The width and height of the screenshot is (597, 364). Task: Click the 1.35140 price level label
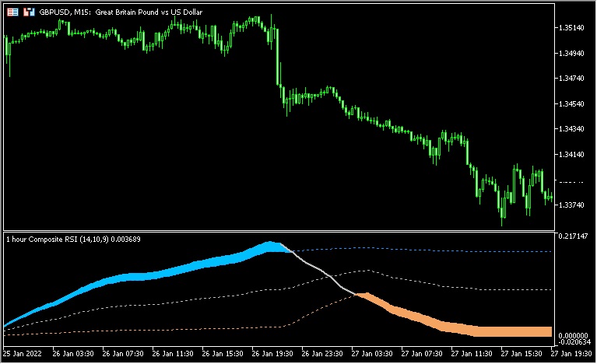click(x=572, y=28)
